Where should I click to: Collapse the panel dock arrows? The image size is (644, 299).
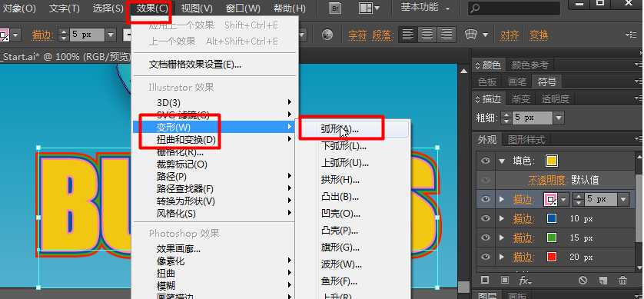coord(641,52)
